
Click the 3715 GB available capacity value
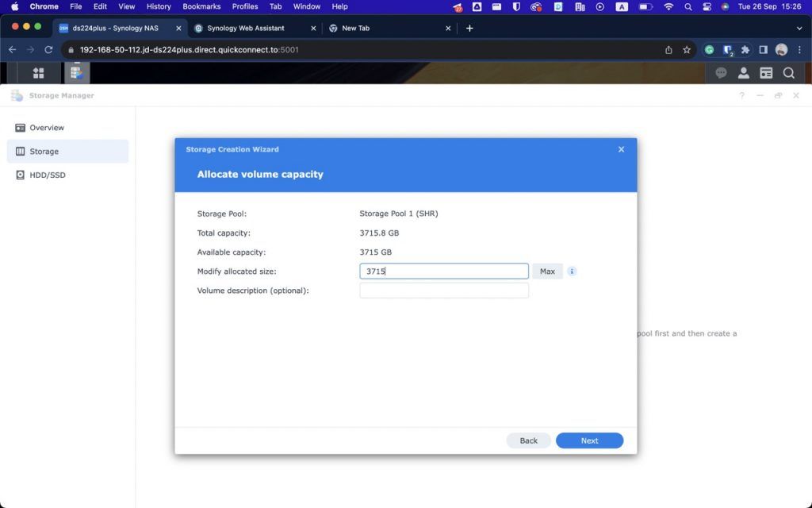click(x=375, y=252)
